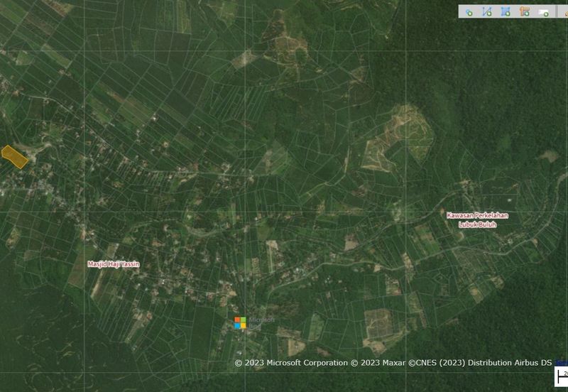Click the orange add table tool icon
The height and width of the screenshot is (392, 568).
[x=525, y=12]
